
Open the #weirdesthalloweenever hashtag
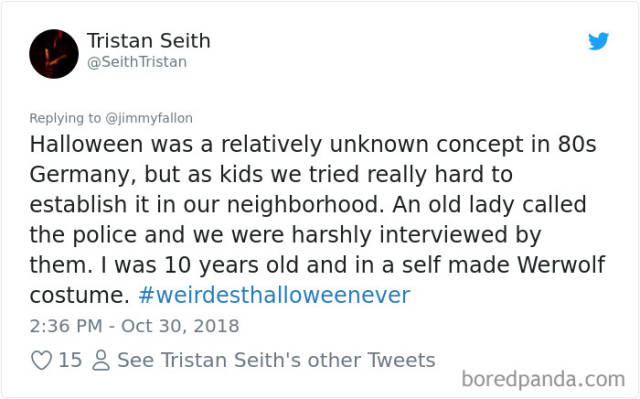coord(274,295)
